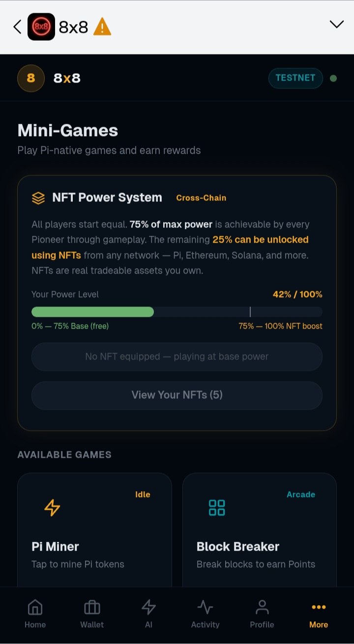This screenshot has width=354, height=644.
Task: Tap the green connection status dot
Action: coord(333,78)
